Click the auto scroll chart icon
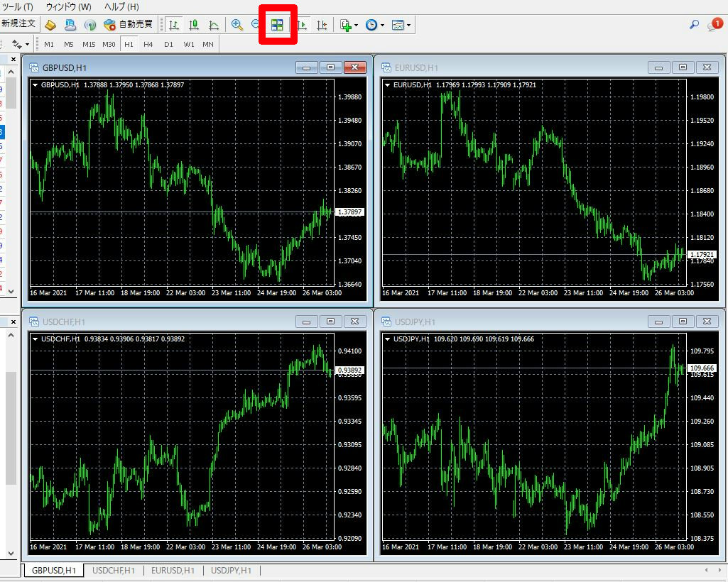 tap(301, 24)
